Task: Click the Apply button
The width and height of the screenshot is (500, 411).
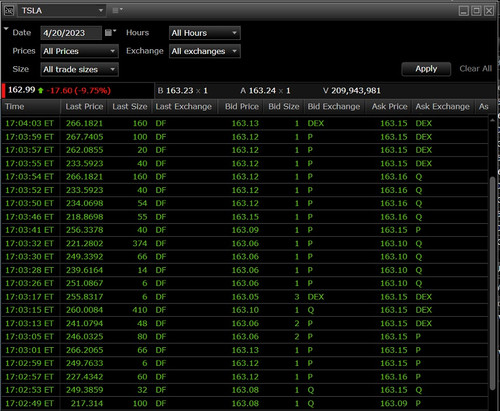Action: 426,69
